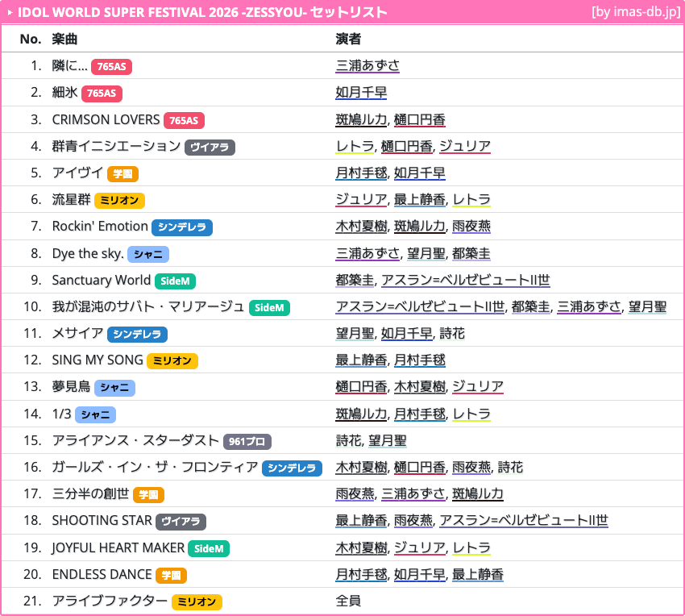Click 学園 tag next to ENDLESS DANCE
This screenshot has width=685, height=616.
coord(171,575)
